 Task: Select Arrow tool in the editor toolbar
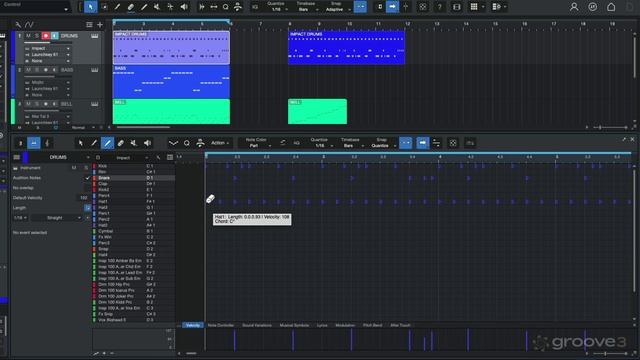(80, 143)
